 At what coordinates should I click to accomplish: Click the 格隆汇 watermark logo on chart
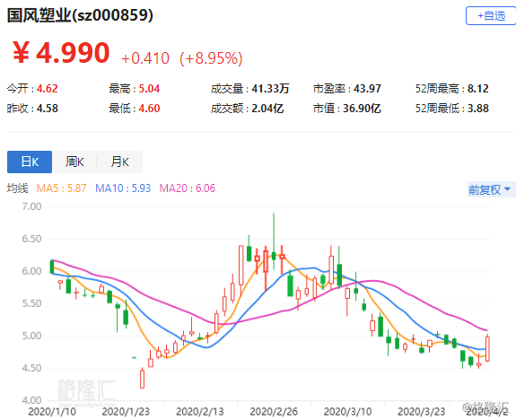[x=86, y=391]
